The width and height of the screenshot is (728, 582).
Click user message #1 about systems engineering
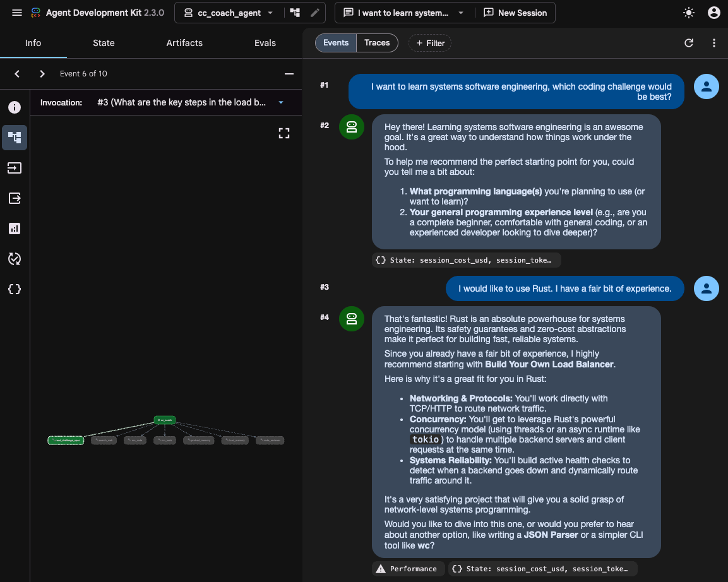[516, 92]
